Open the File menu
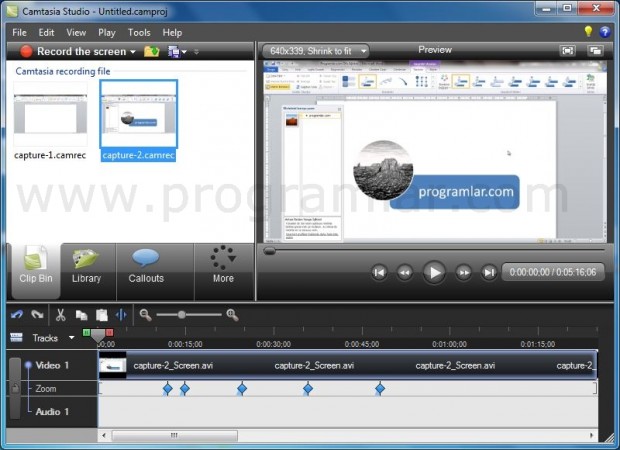The height and width of the screenshot is (450, 620). coord(19,32)
